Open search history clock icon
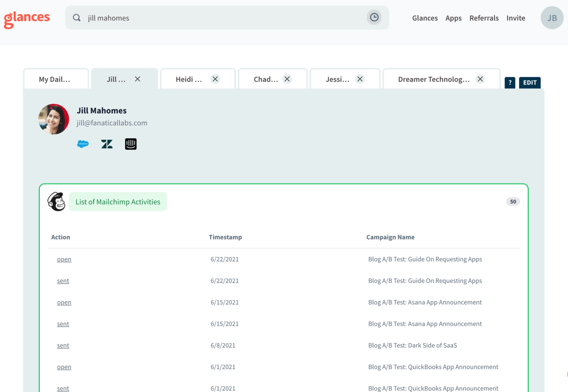The image size is (568, 392). 374,17
